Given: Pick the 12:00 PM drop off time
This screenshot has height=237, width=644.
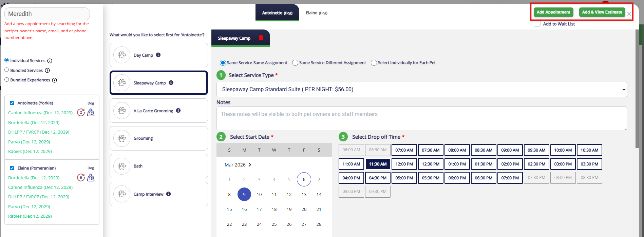Looking at the screenshot, I should pyautogui.click(x=404, y=164).
